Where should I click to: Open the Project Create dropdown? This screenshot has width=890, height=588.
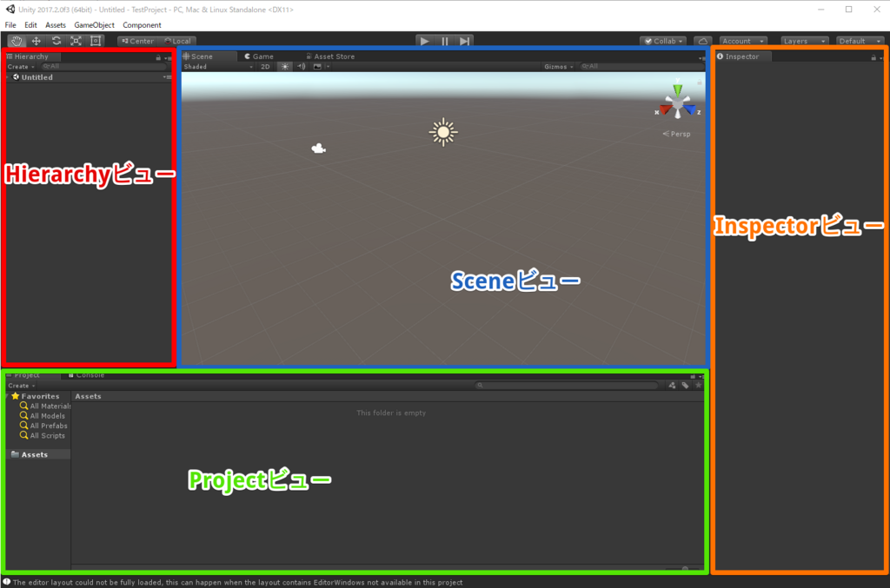click(22, 386)
